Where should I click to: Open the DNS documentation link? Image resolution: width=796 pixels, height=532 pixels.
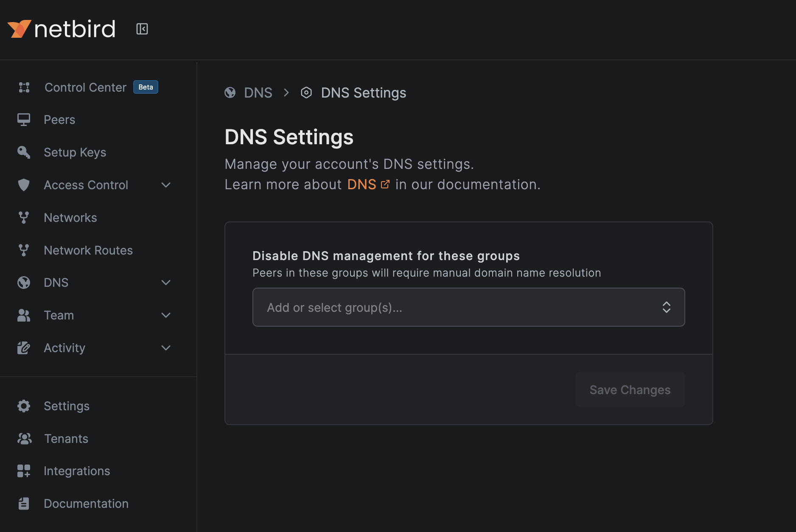click(362, 184)
